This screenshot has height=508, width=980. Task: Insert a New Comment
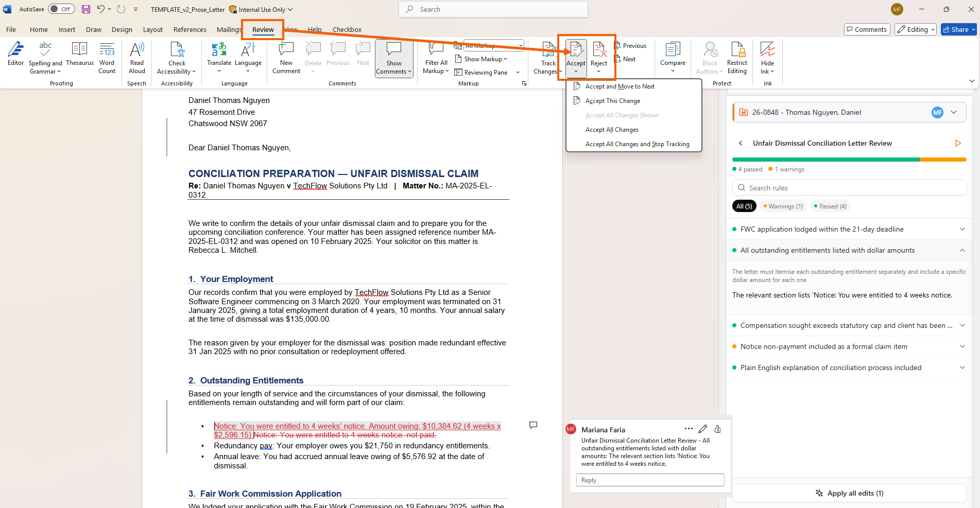point(286,54)
